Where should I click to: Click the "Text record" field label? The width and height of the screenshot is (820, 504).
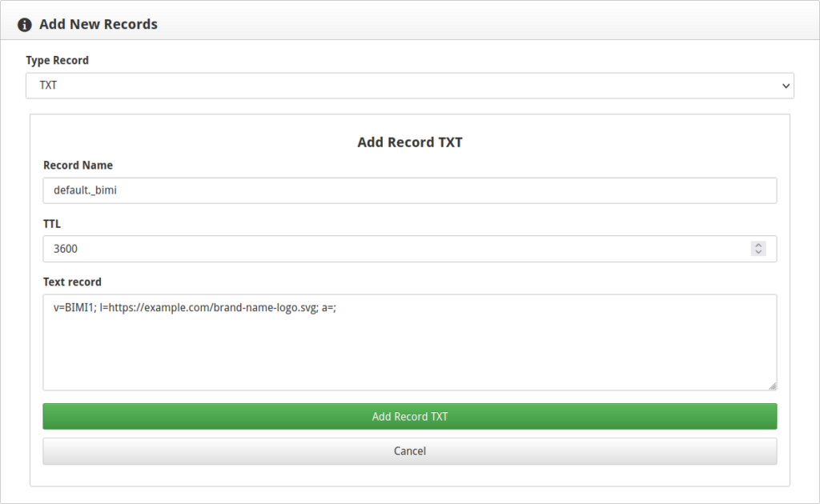click(x=72, y=282)
